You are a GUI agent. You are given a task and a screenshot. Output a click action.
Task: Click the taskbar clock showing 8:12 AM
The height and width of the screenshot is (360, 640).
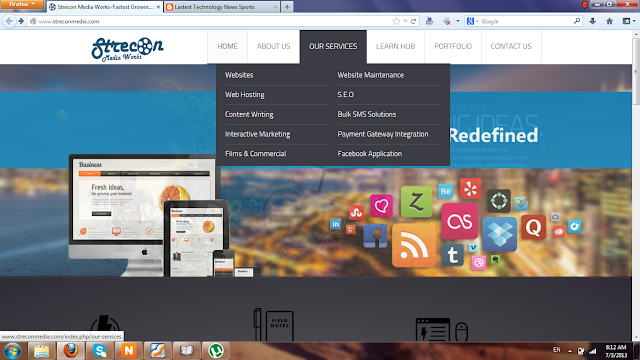point(616,351)
